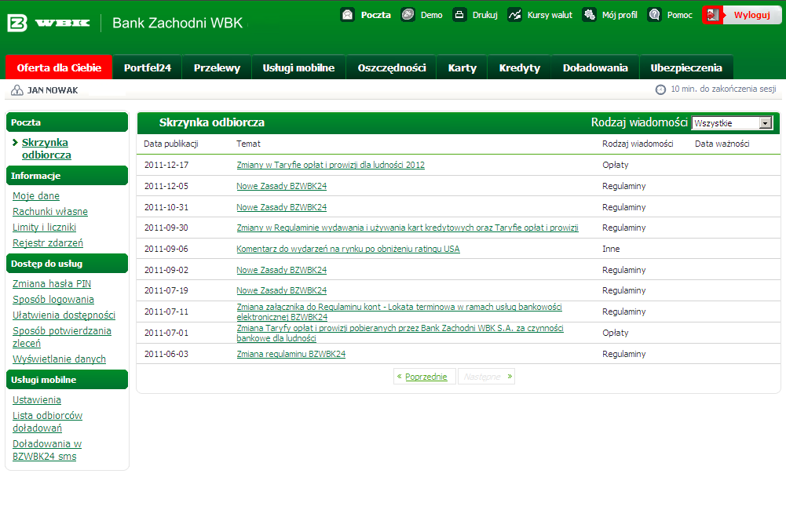Open Skrzynka odbiorcza sidebar link

pyautogui.click(x=46, y=149)
